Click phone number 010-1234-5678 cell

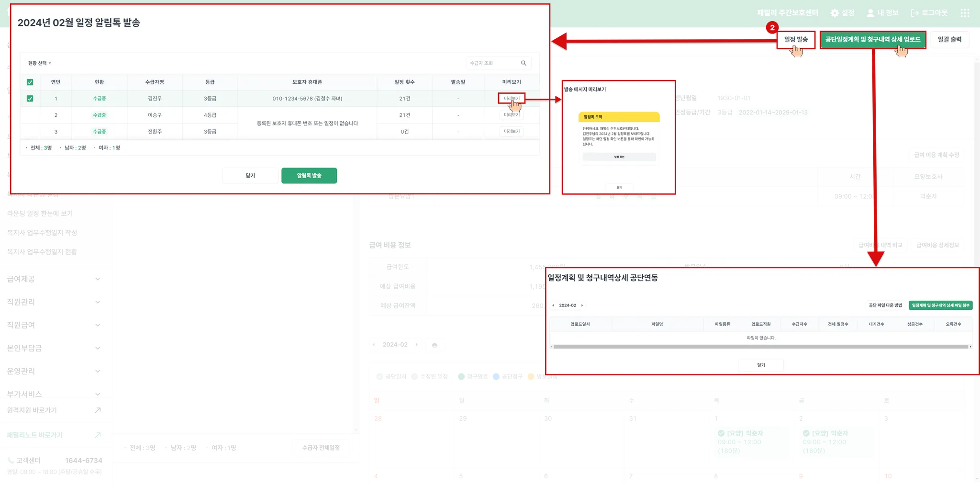tap(307, 99)
